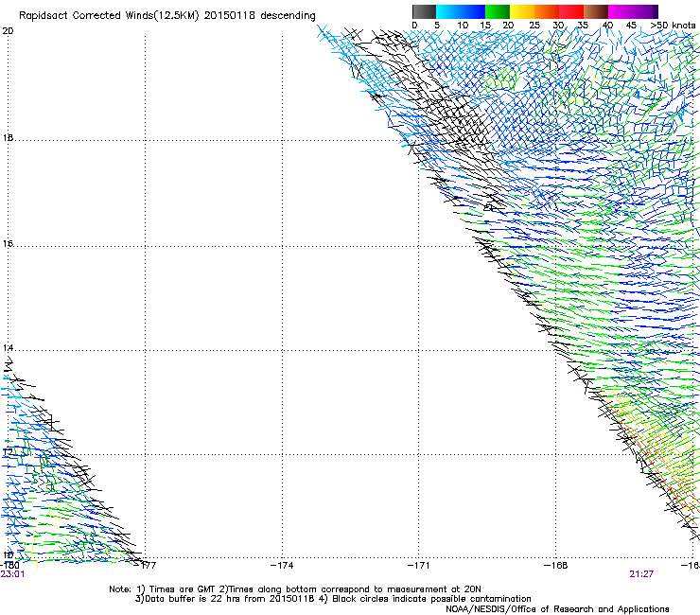Click the purple time stamp 23:01
This screenshot has width=700, height=615.
click(x=12, y=574)
